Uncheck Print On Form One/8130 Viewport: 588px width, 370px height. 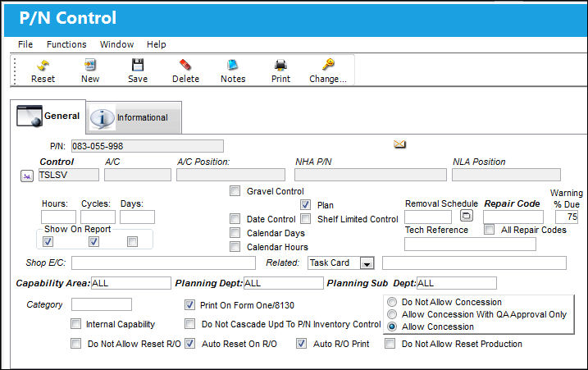pyautogui.click(x=189, y=304)
